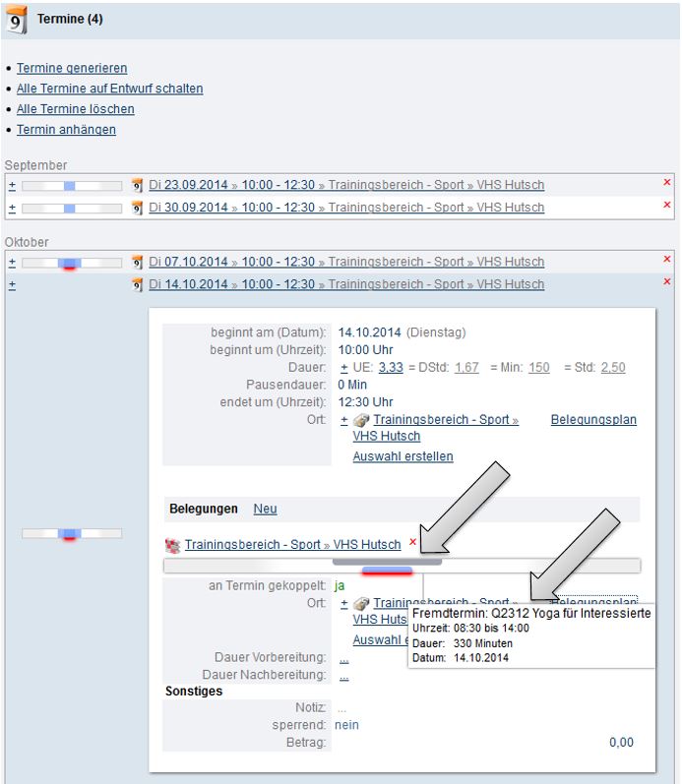
Task: Click Alle Termine löschen link
Action: (x=76, y=109)
